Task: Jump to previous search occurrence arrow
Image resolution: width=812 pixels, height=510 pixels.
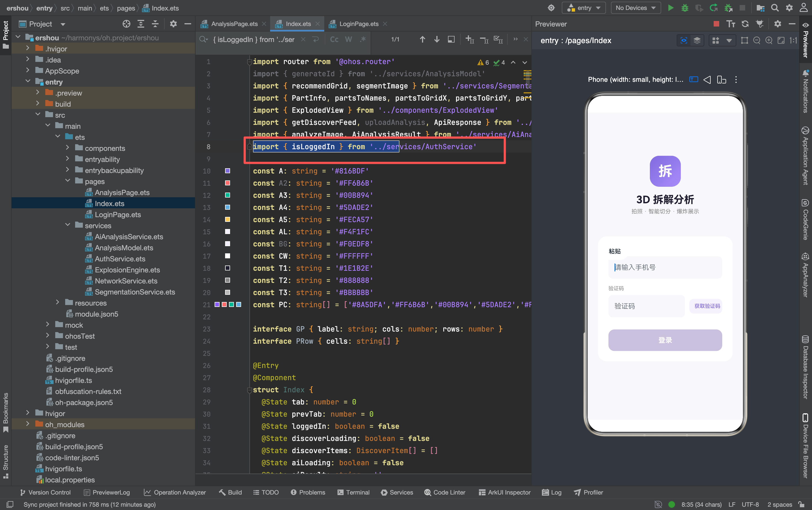Action: [422, 40]
